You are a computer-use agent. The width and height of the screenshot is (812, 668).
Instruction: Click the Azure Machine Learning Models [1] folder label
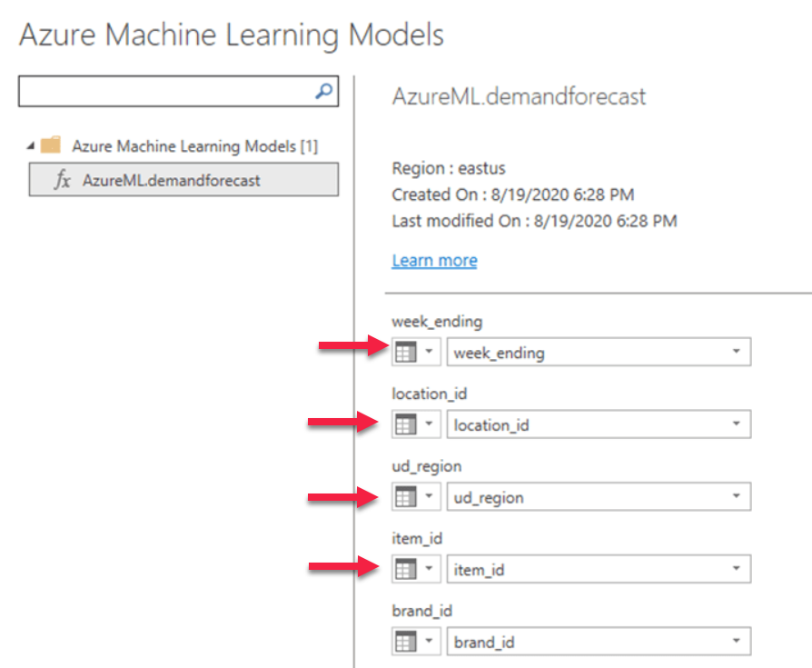[x=194, y=146]
